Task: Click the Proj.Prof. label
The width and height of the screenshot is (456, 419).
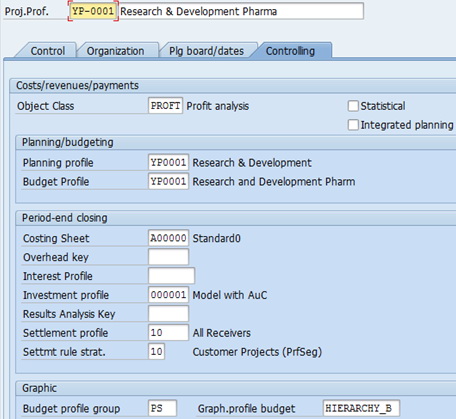Action: (27, 12)
